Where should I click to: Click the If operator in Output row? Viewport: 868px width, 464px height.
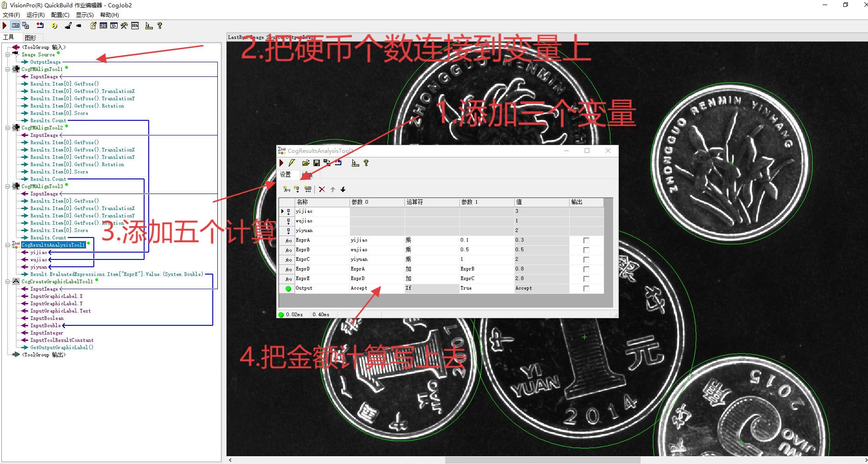[x=432, y=288]
